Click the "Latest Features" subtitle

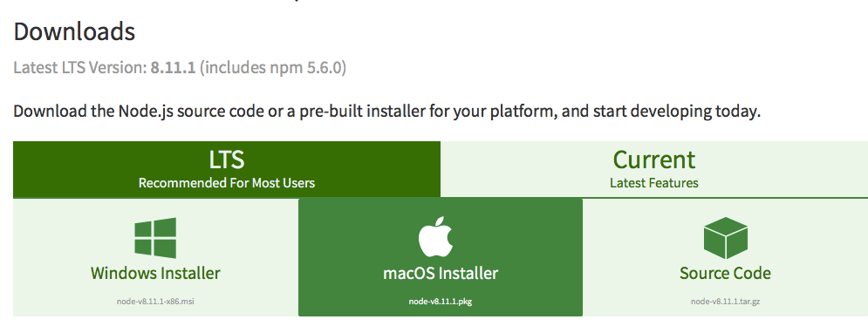click(654, 182)
